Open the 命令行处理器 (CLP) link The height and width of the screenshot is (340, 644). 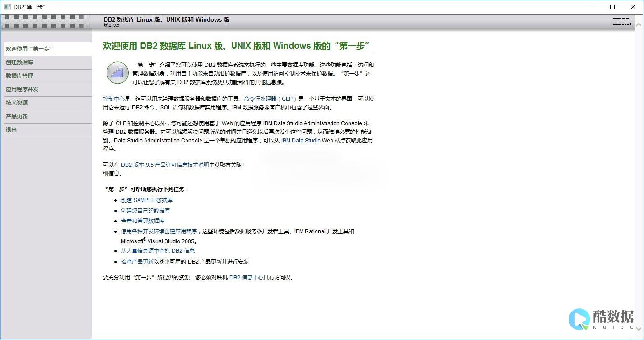click(270, 99)
